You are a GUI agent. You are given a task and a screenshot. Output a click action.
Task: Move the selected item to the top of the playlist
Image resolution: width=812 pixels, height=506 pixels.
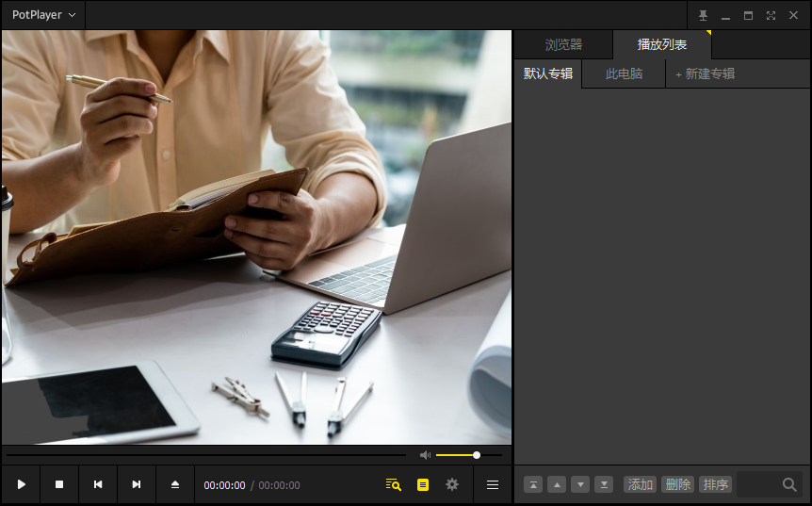(533, 484)
